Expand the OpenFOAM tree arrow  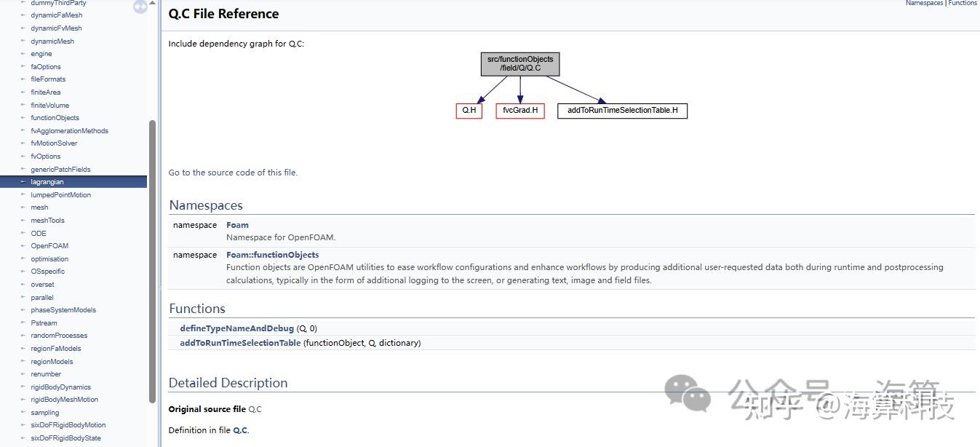click(23, 246)
